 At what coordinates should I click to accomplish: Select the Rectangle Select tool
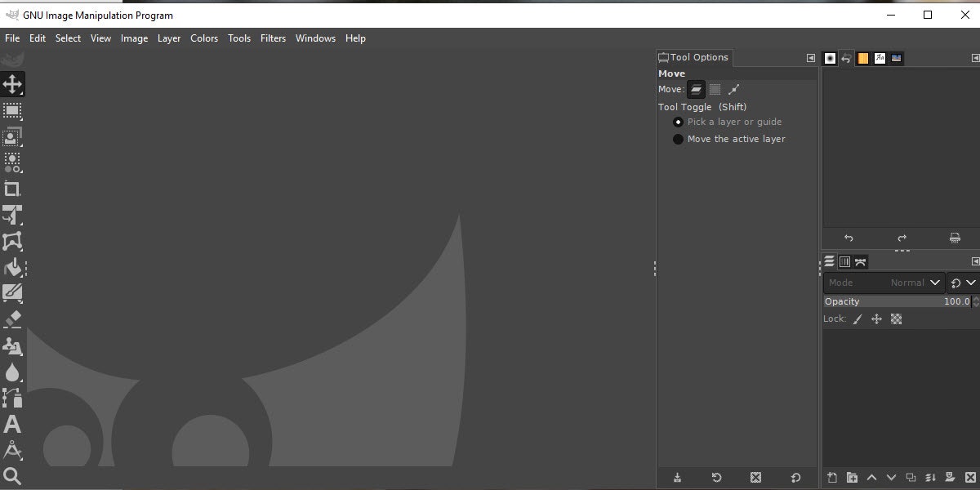[x=12, y=111]
